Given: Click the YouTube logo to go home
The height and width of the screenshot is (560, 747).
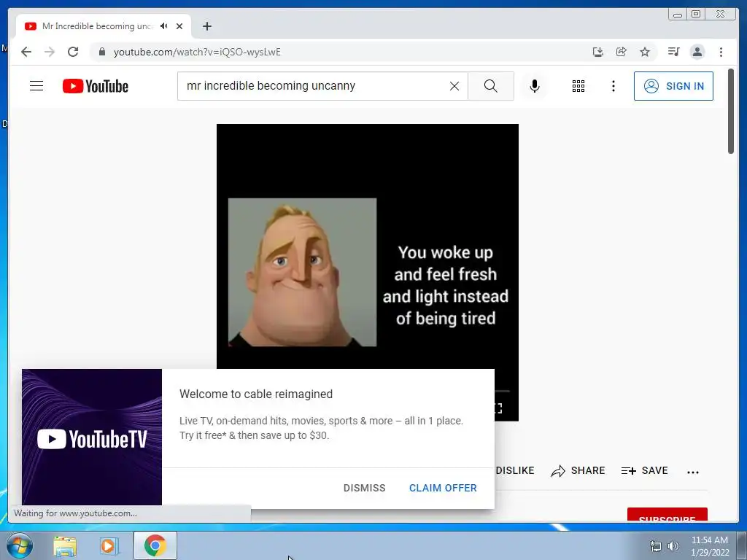Looking at the screenshot, I should pyautogui.click(x=96, y=86).
